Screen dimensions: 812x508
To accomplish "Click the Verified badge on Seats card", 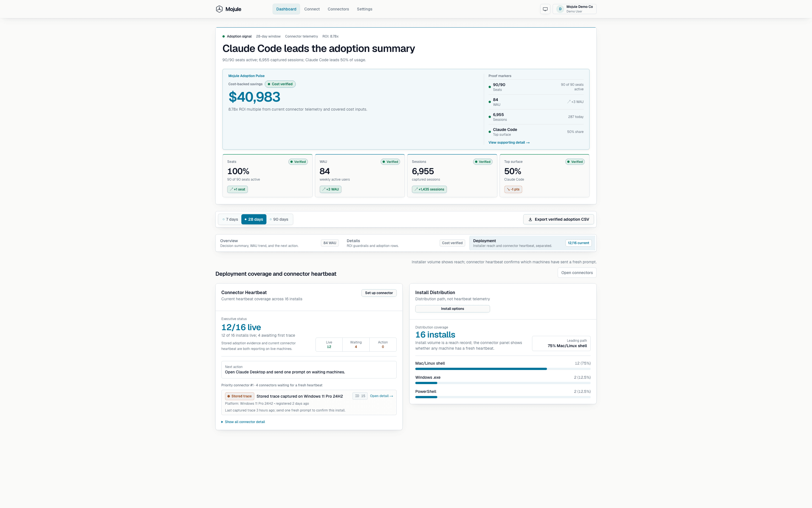I will pyautogui.click(x=298, y=162).
